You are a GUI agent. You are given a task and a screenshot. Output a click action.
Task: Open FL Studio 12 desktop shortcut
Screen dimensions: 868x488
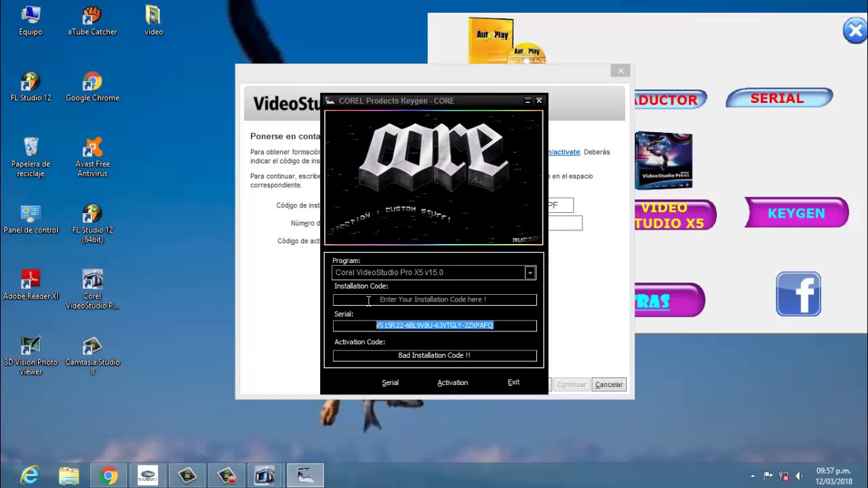[31, 87]
